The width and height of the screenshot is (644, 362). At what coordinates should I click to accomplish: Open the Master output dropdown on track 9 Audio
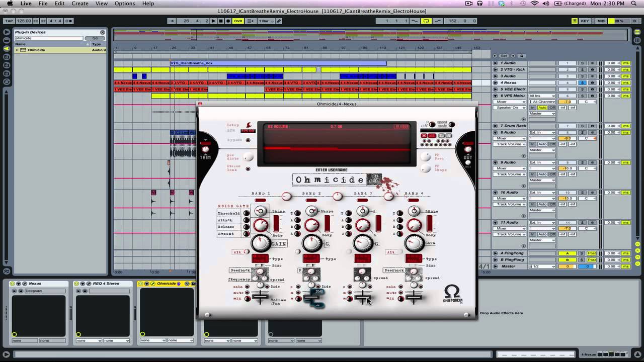(x=542, y=180)
